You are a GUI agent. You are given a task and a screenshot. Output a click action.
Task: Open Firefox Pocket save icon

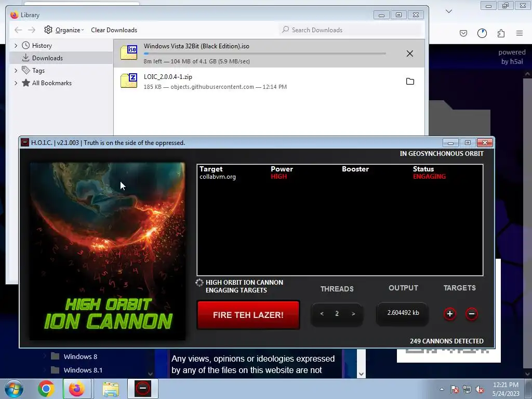pyautogui.click(x=463, y=33)
